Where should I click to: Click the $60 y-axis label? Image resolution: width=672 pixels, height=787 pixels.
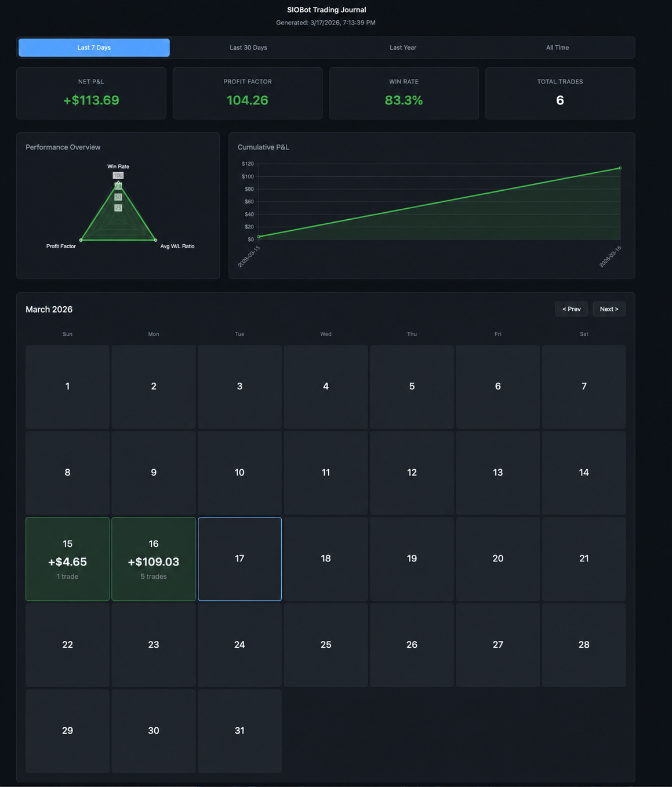pos(249,202)
